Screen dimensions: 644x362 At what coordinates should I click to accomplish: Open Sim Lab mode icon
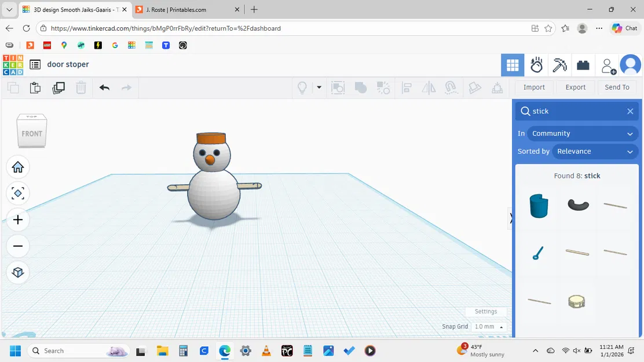536,65
